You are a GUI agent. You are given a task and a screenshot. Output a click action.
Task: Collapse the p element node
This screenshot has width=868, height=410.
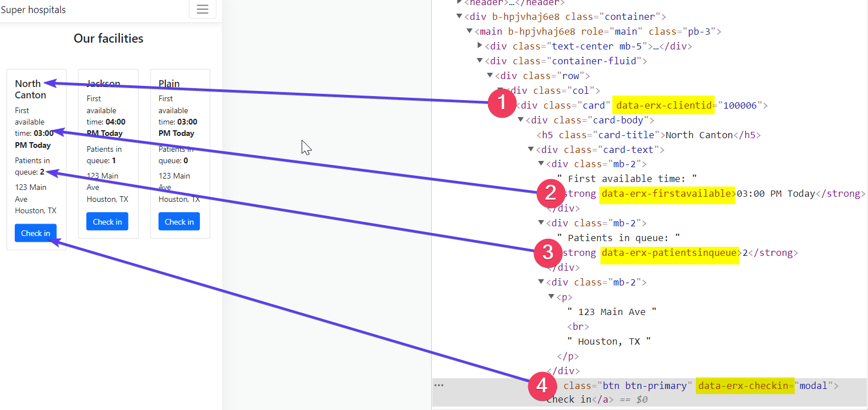552,297
